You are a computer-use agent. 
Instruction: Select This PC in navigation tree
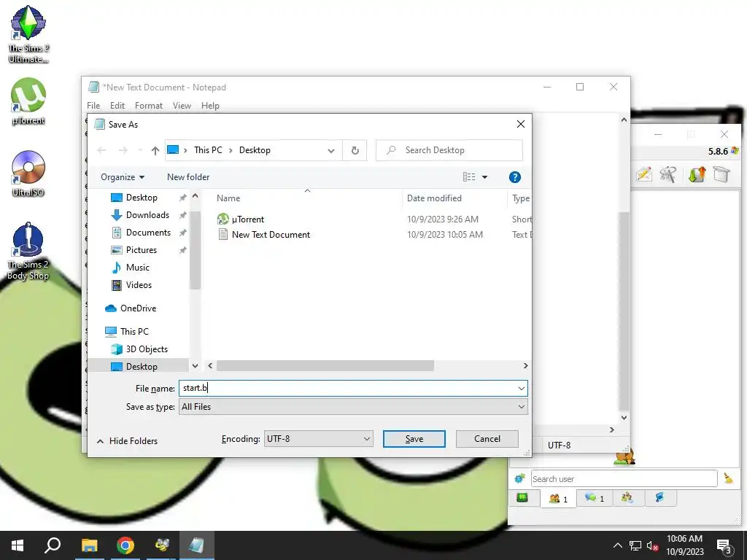(x=134, y=332)
